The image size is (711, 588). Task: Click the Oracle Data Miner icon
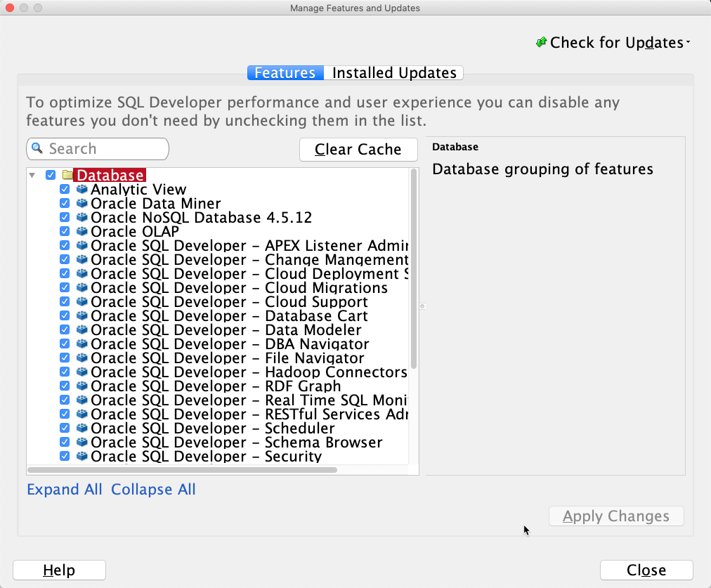(81, 203)
